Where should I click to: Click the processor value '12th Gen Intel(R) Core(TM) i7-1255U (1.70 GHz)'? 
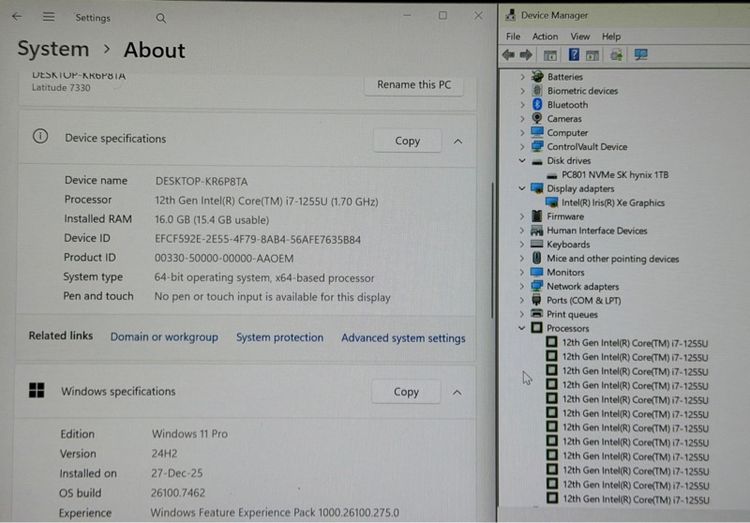click(x=266, y=201)
